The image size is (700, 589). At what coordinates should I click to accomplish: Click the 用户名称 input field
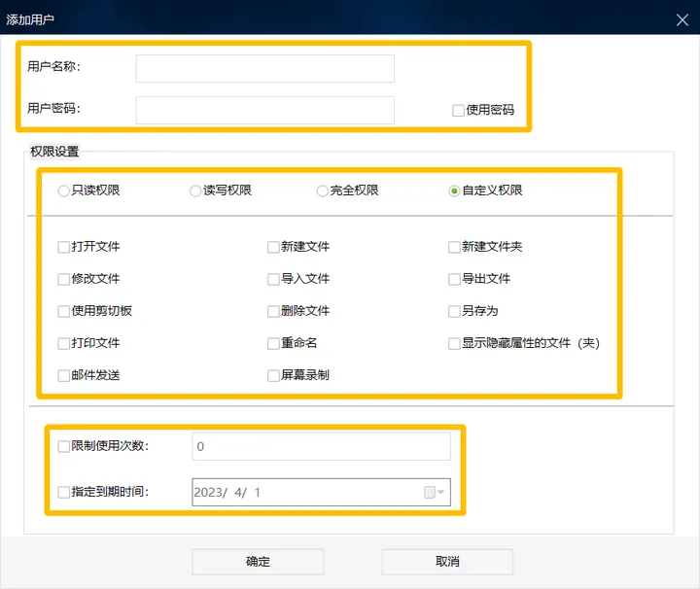click(x=264, y=69)
